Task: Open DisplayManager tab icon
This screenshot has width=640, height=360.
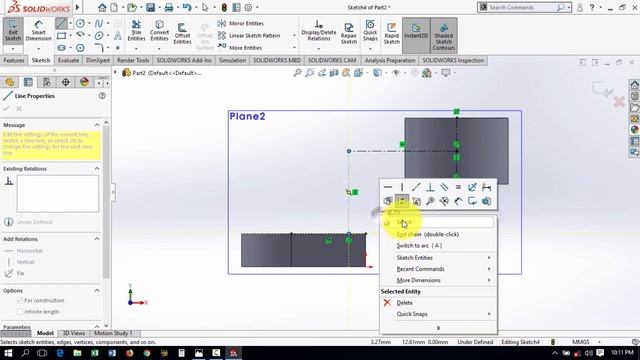Action: coord(84,82)
